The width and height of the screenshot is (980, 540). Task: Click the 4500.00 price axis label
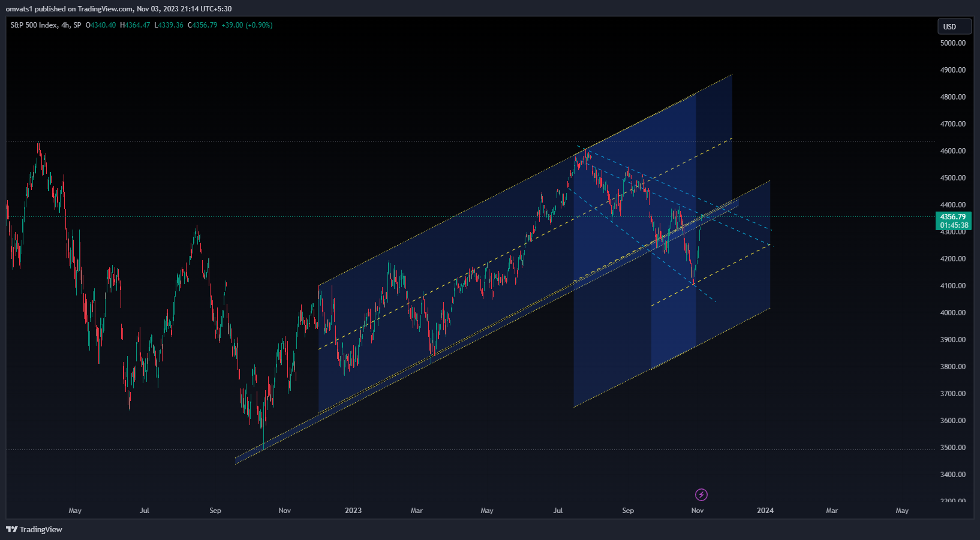click(953, 178)
